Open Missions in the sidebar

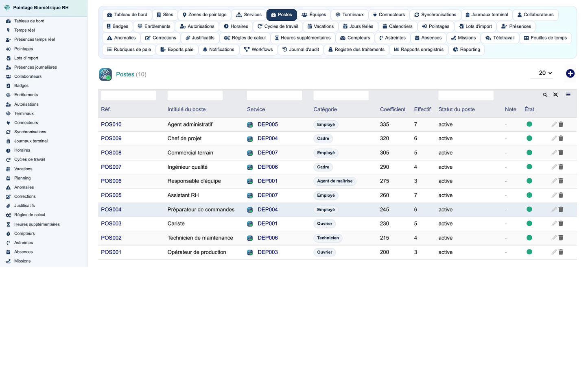22,261
